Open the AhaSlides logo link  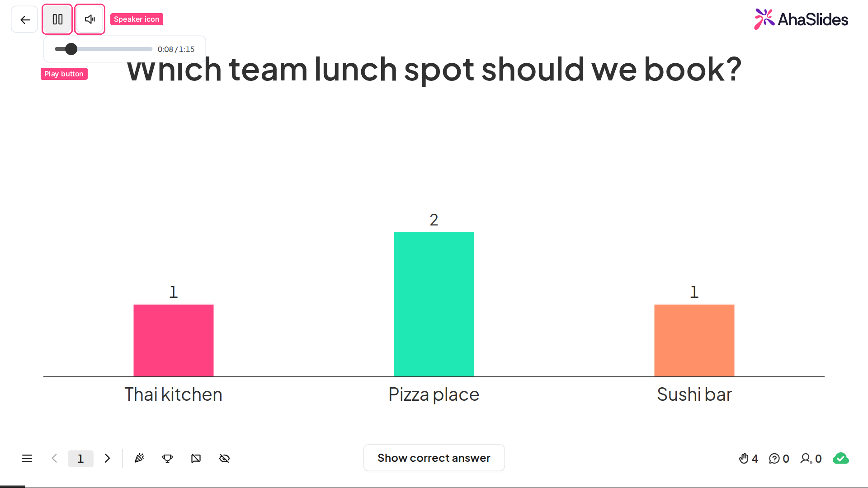[x=801, y=19]
